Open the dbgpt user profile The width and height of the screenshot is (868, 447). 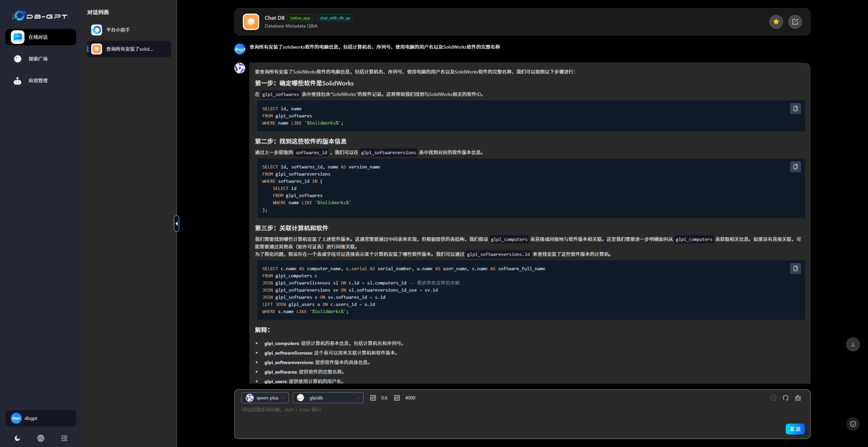41,418
